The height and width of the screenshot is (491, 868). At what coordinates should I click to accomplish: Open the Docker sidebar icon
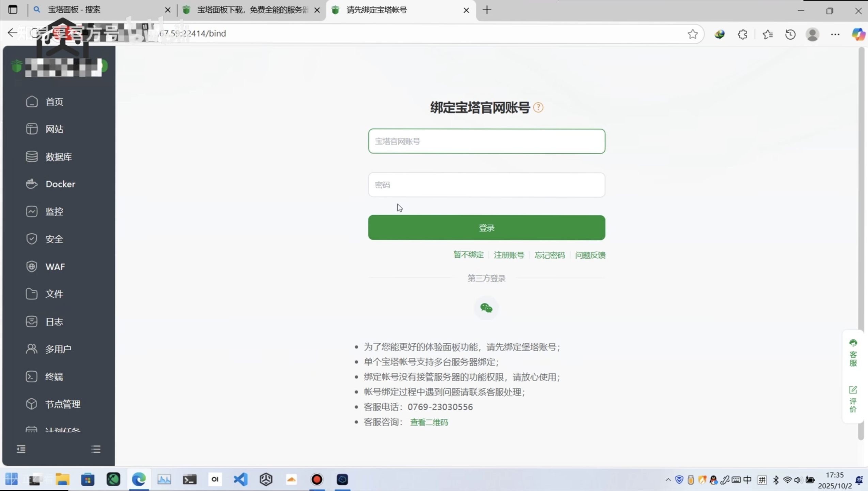click(x=32, y=184)
